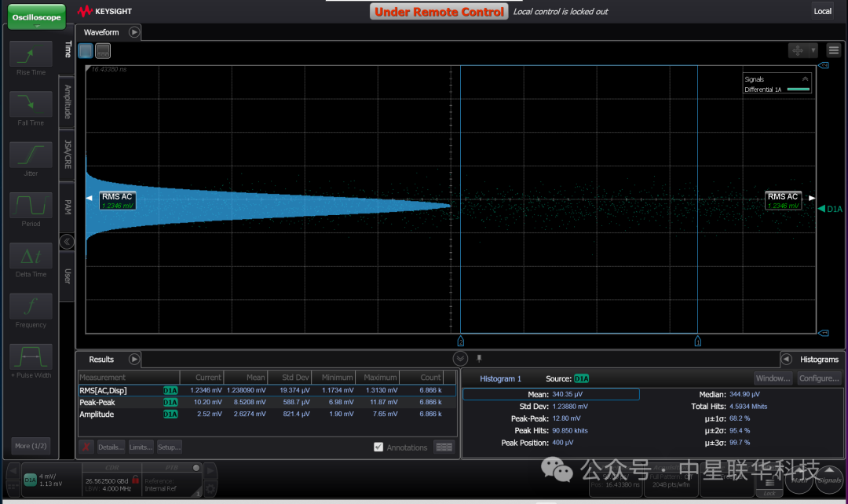This screenshot has width=848, height=504.
Task: Click the Local control button
Action: pyautogui.click(x=822, y=11)
